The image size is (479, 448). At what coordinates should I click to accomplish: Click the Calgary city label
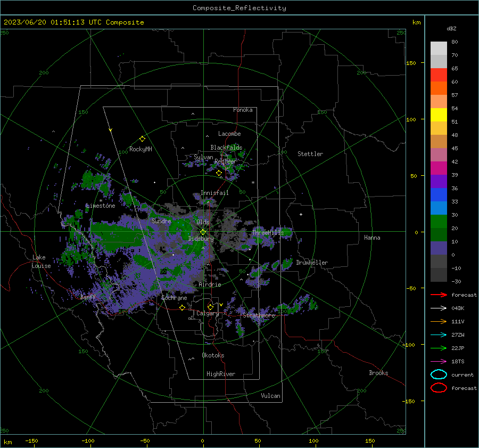pyautogui.click(x=208, y=313)
